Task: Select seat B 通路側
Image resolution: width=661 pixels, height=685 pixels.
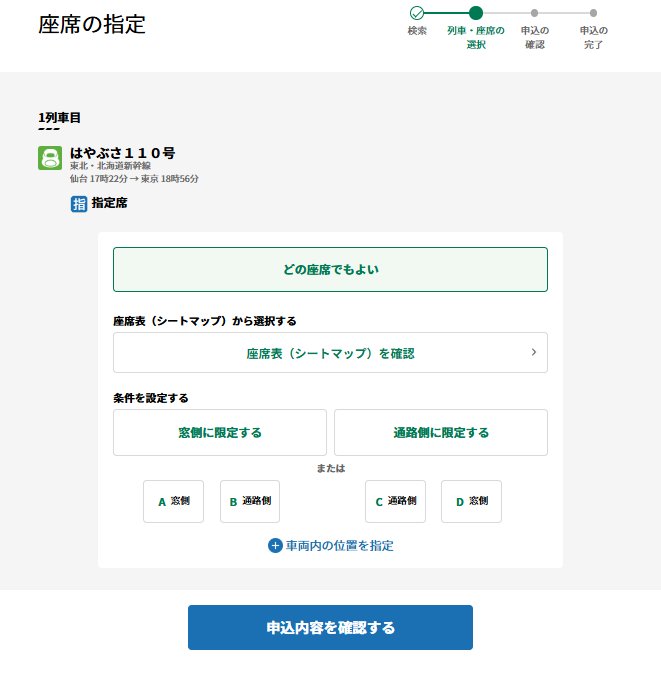Action: [x=250, y=501]
